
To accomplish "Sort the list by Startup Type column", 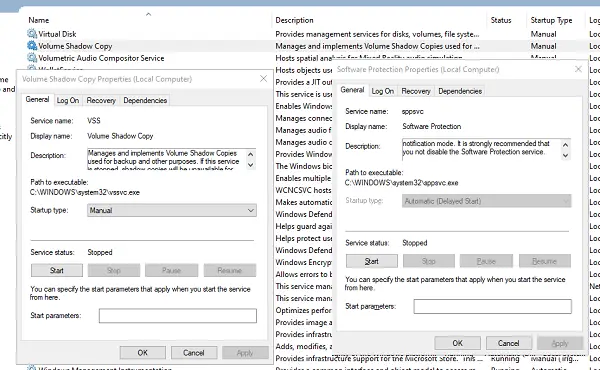I will click(551, 20).
